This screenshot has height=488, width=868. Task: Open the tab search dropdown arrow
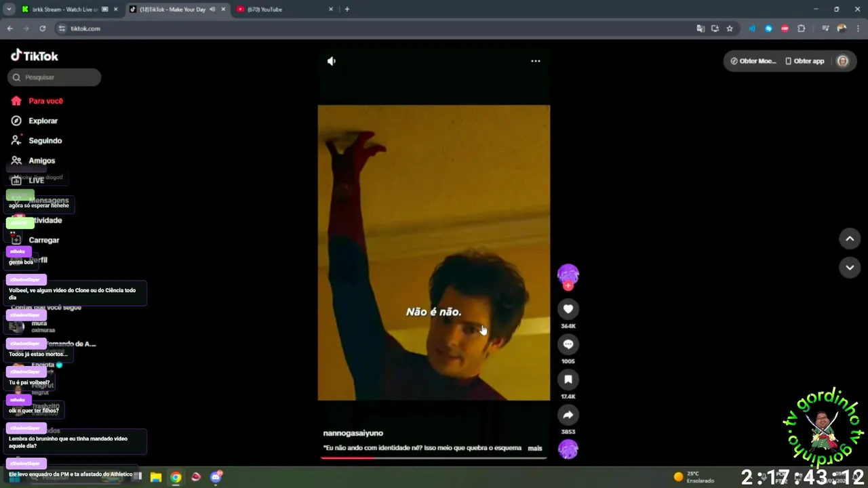9,9
